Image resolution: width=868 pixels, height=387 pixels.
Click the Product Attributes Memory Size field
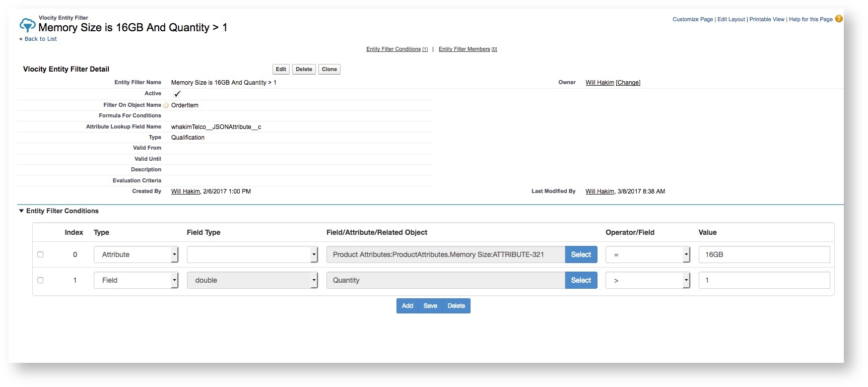pos(446,254)
